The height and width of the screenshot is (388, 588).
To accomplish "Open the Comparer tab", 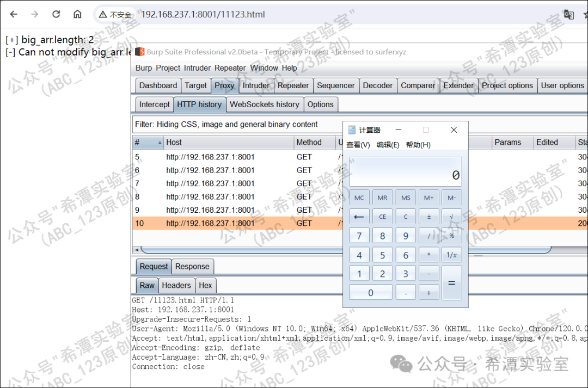I will pos(418,85).
